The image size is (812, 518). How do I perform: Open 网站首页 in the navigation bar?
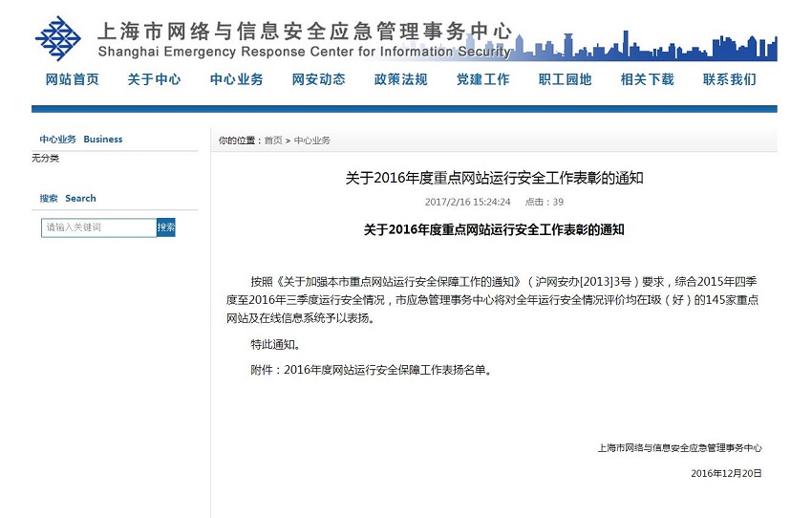[72, 79]
